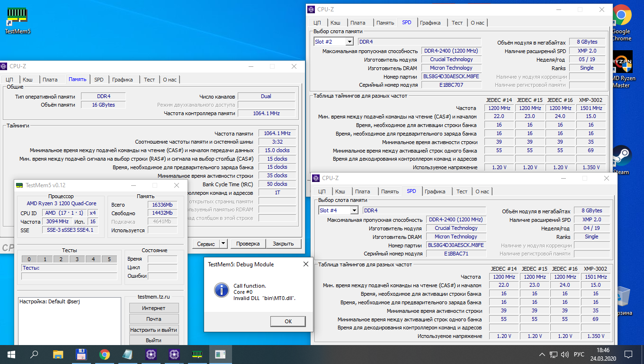Open the volume control tray icon

(564, 355)
